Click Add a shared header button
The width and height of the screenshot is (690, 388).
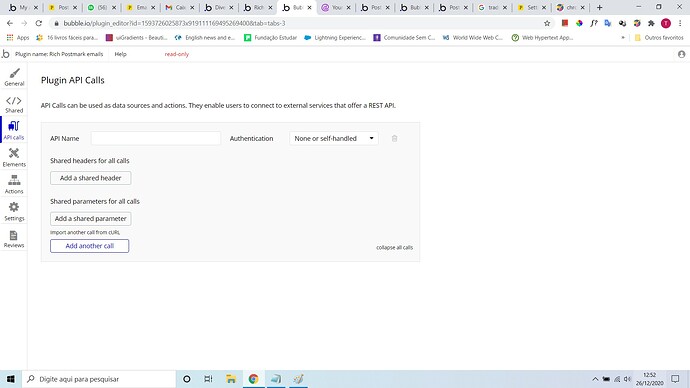91,178
